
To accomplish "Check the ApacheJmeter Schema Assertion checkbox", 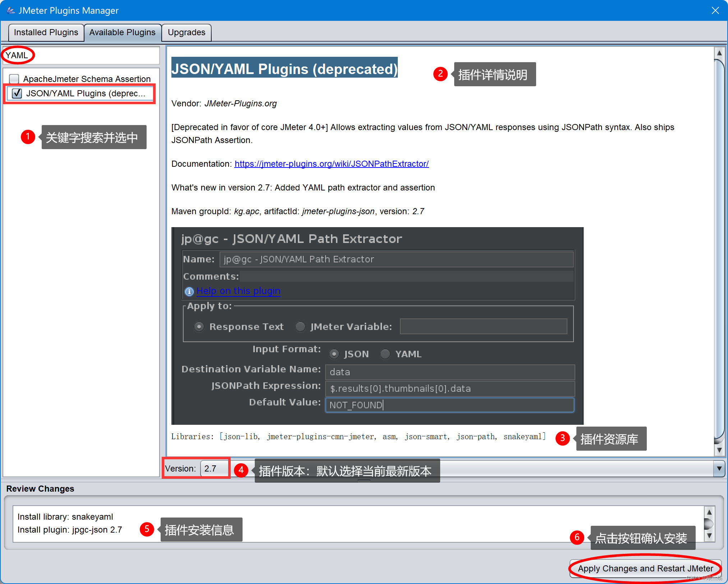I will [14, 78].
